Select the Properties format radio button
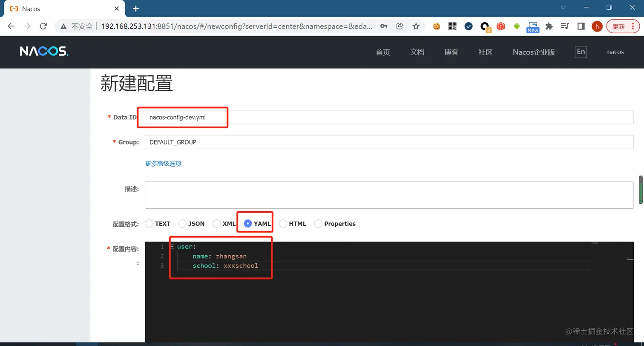644x346 pixels. click(318, 223)
